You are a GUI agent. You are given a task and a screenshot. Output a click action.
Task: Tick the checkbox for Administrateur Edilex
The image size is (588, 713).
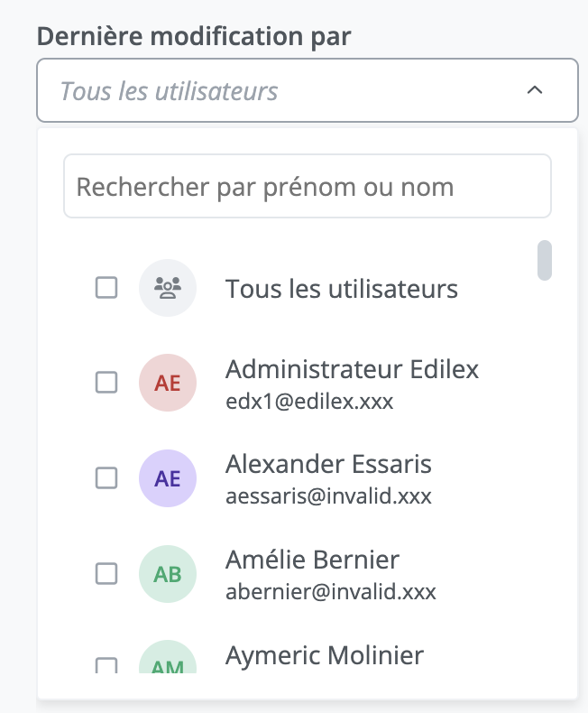(x=106, y=383)
